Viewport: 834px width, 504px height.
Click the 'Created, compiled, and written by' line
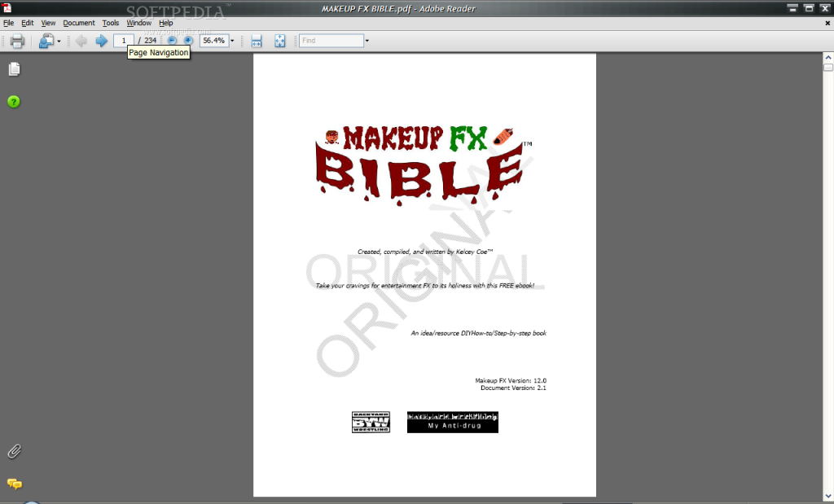[x=425, y=252]
